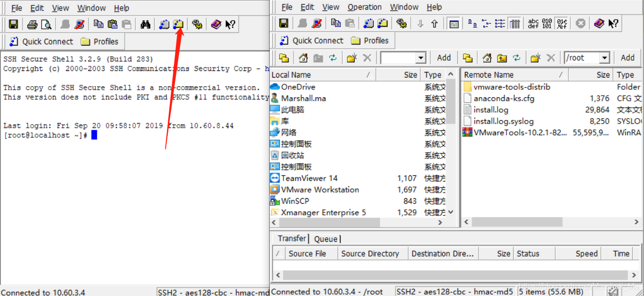Toggle folder tree view icon in file transfer

tap(454, 23)
